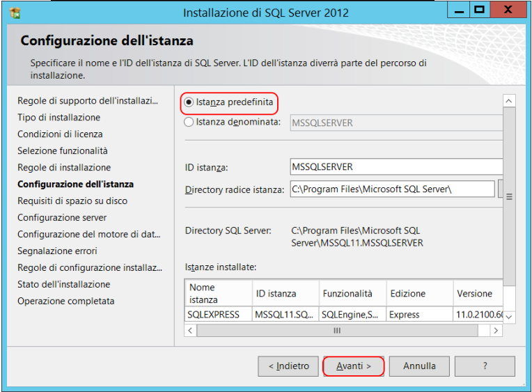Click the Indietro button
This screenshot has height=392, width=532.
pyautogui.click(x=288, y=366)
